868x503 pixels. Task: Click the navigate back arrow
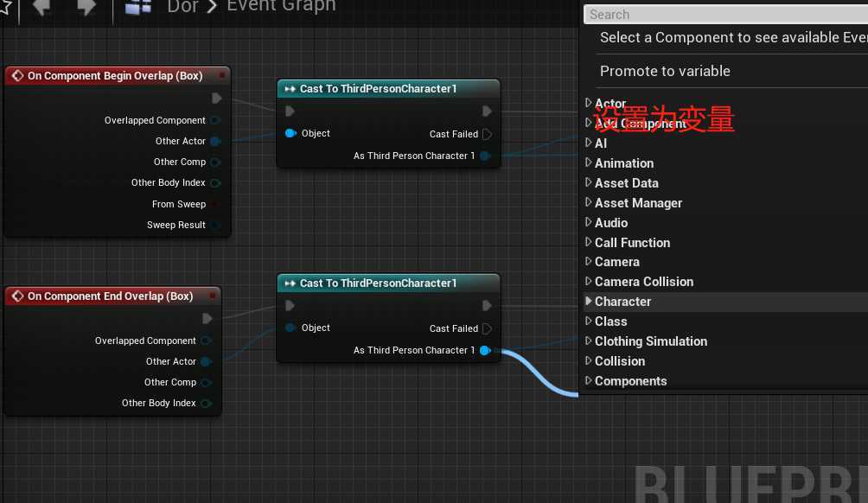(41, 7)
